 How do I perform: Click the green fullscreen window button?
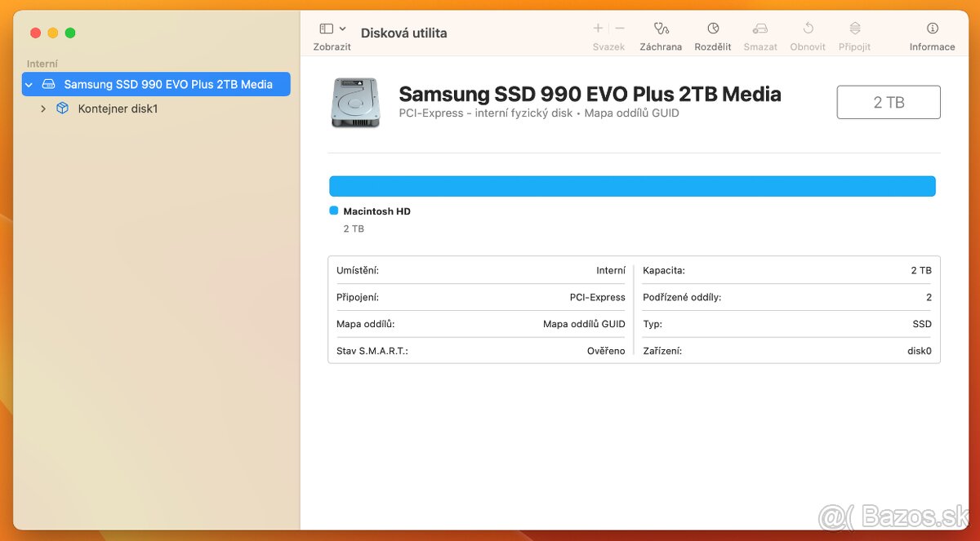pyautogui.click(x=70, y=33)
